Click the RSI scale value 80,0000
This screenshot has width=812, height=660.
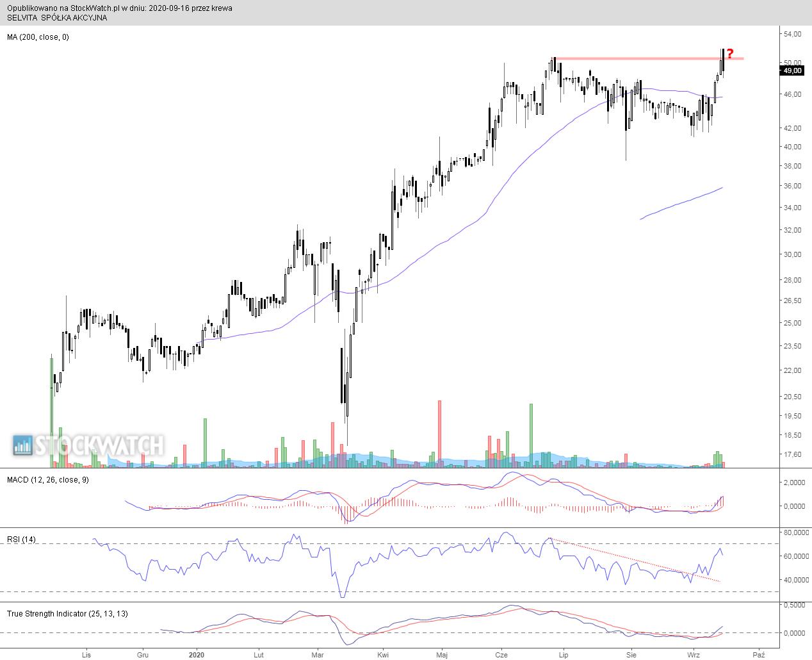(795, 532)
